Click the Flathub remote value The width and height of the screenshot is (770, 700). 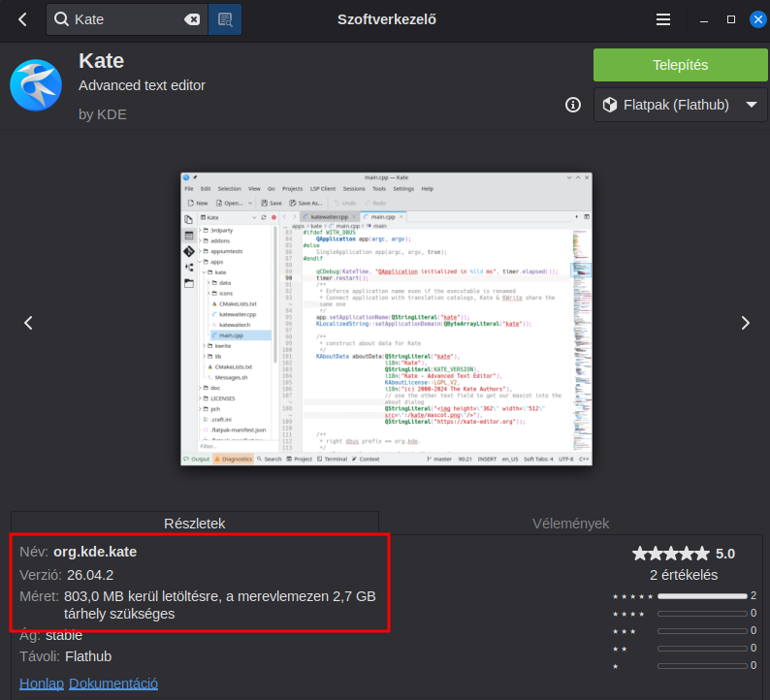(88, 656)
